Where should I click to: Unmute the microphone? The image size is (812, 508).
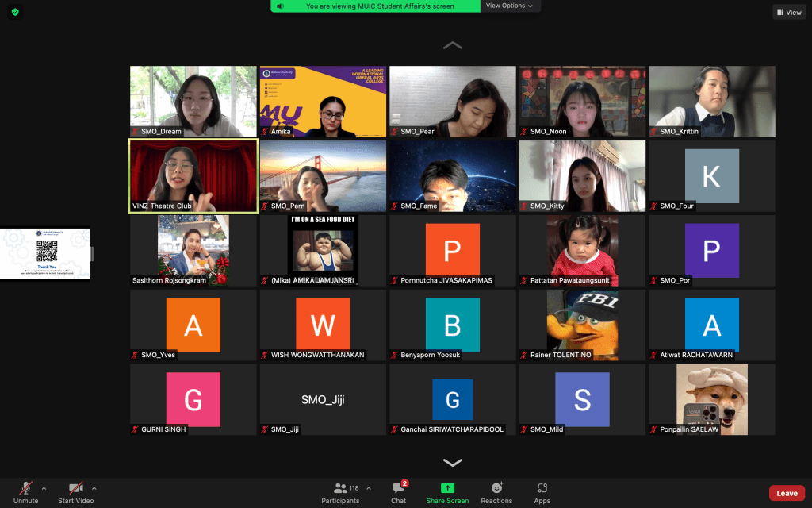25,488
